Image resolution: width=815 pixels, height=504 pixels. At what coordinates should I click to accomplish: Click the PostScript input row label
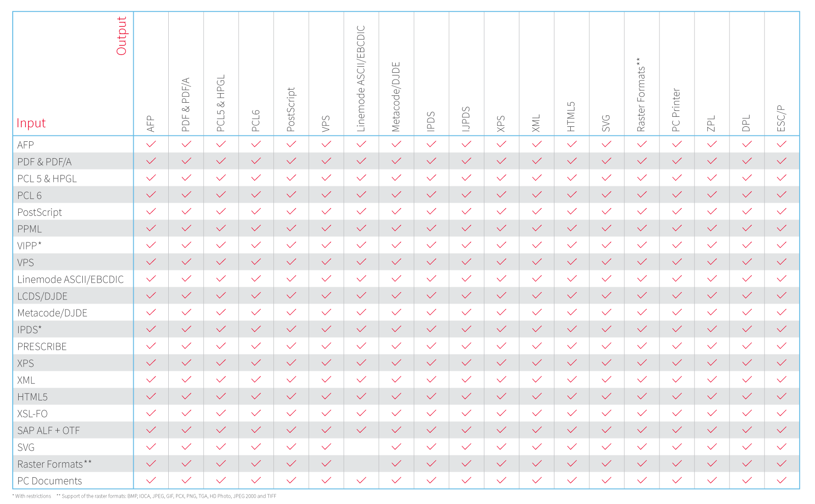click(x=40, y=212)
